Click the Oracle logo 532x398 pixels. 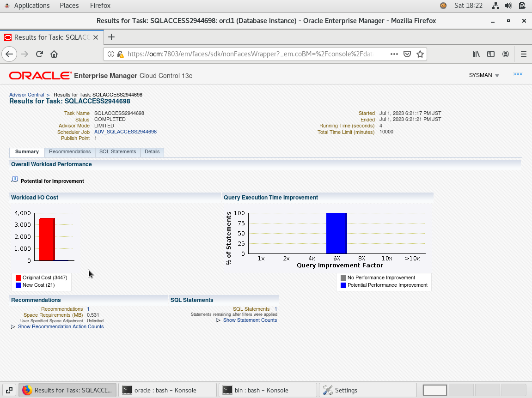point(40,75)
